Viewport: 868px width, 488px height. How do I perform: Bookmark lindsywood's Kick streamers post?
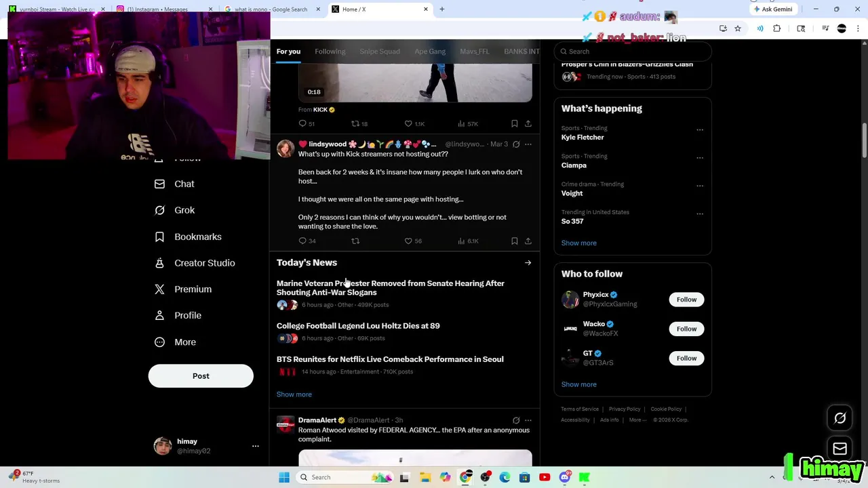tap(515, 241)
